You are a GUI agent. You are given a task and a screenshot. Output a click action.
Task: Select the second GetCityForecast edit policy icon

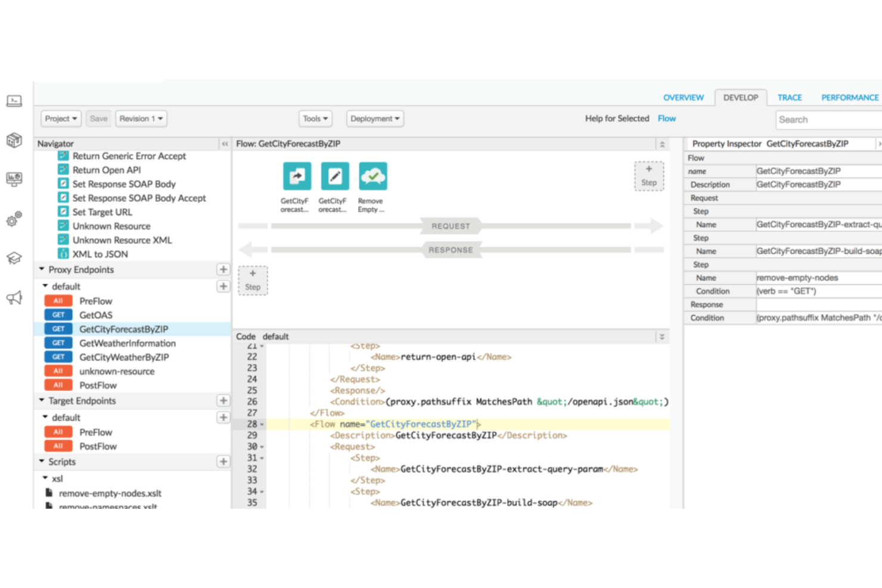click(x=335, y=176)
